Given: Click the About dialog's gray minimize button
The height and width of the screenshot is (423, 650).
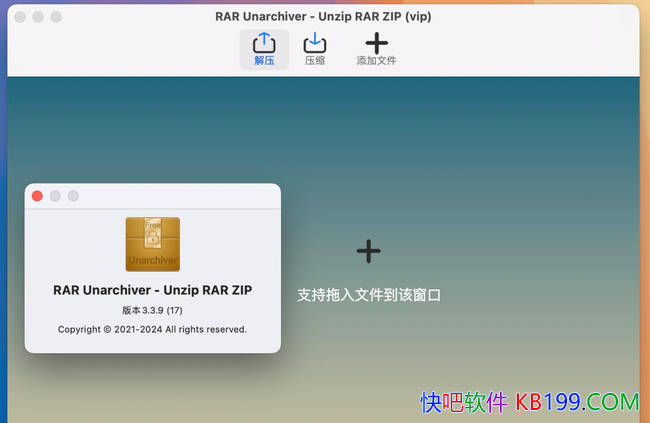Looking at the screenshot, I should pos(55,196).
